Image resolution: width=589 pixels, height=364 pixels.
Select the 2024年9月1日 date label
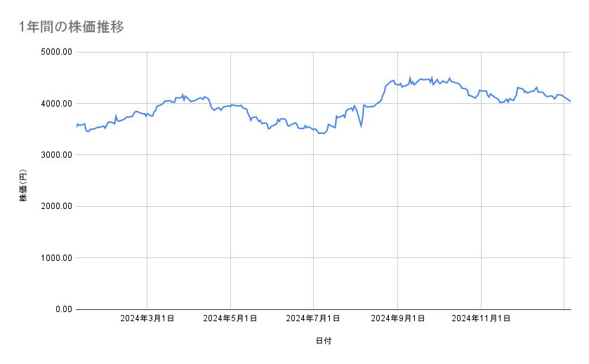point(397,318)
